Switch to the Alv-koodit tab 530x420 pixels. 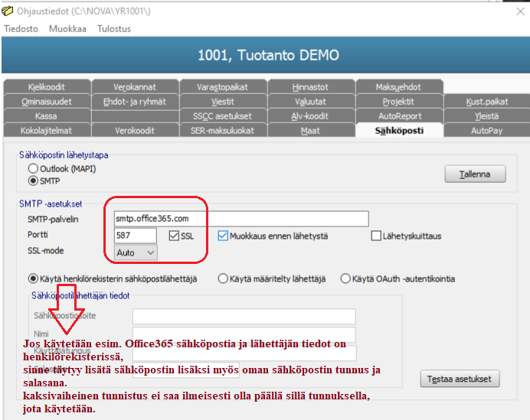click(311, 116)
